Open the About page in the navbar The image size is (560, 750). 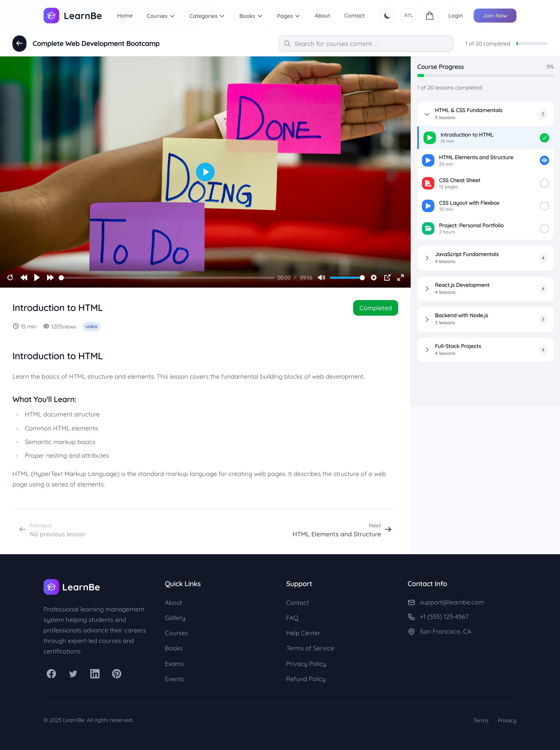pyautogui.click(x=322, y=16)
